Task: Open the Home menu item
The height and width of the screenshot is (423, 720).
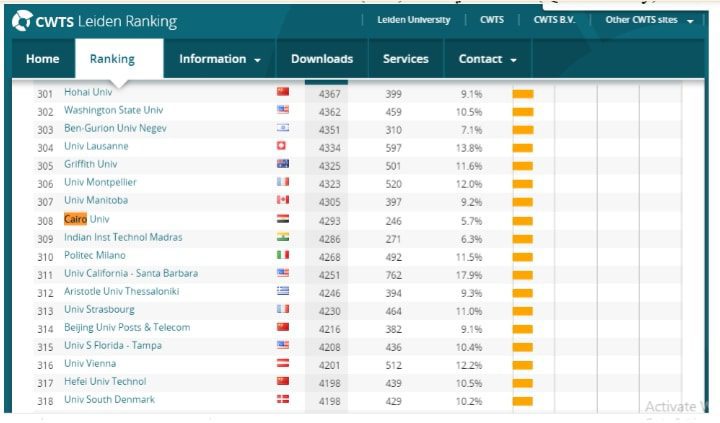Action: point(43,59)
